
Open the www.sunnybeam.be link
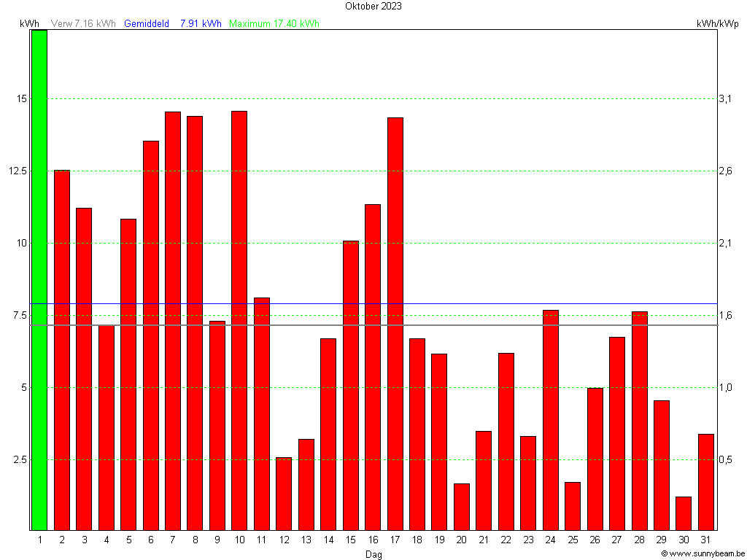(x=703, y=553)
